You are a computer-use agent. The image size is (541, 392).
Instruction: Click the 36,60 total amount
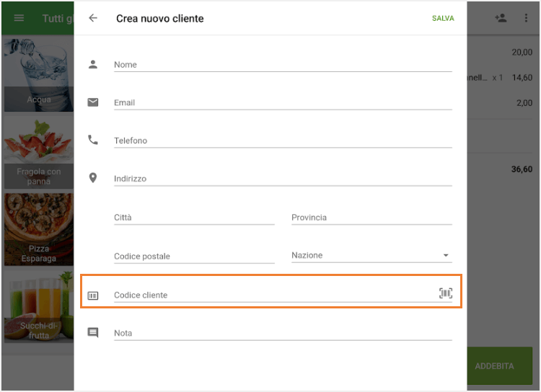pos(522,169)
